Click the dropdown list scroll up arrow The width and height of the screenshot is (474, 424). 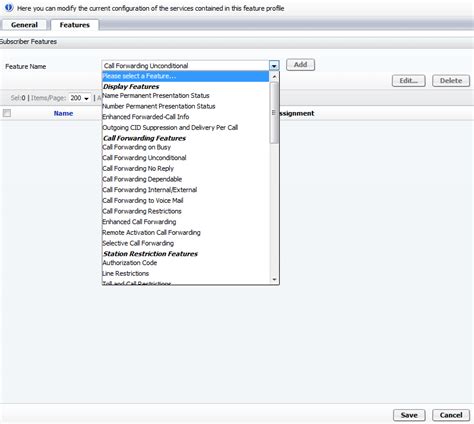point(274,77)
